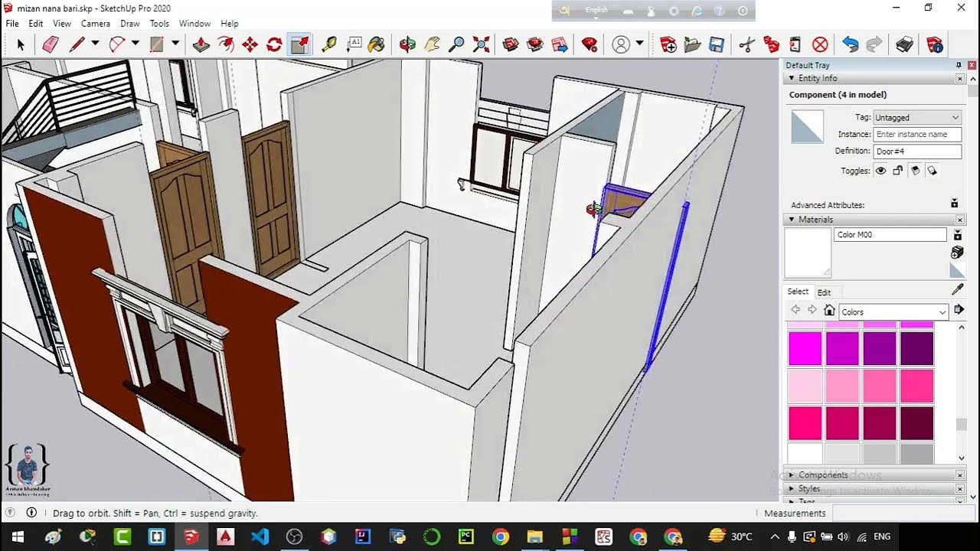Pick the Paint Bucket tool

(376, 44)
